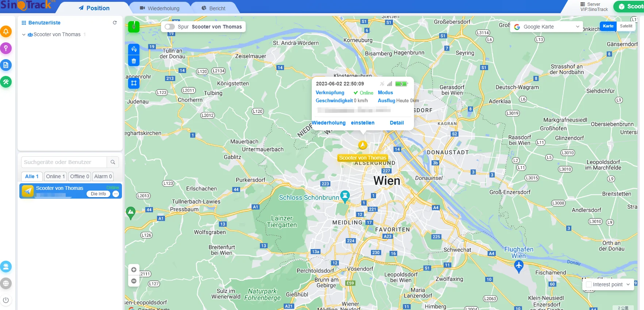Collapse the Scooter von Thomas tree node
Viewport: 644px width, 310px height.
(24, 35)
